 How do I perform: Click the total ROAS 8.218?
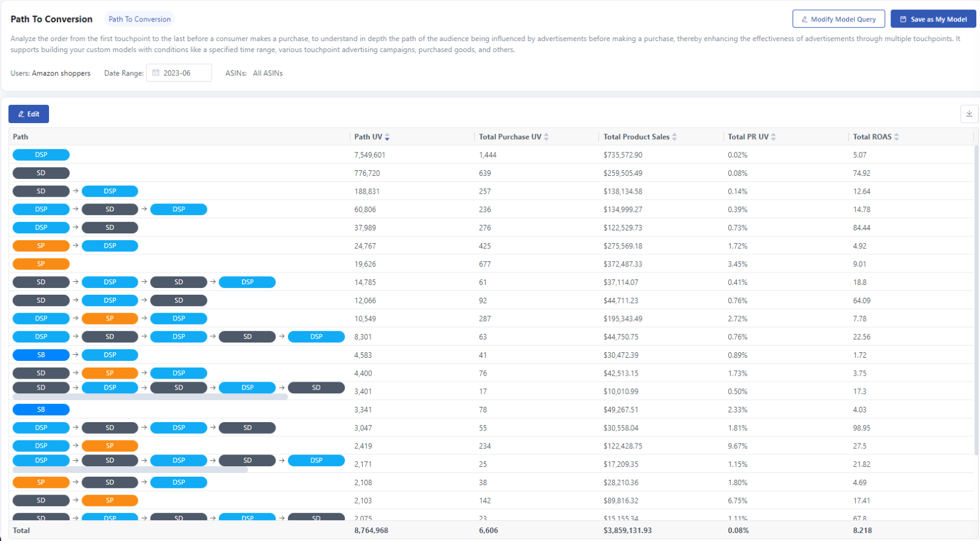click(x=862, y=531)
